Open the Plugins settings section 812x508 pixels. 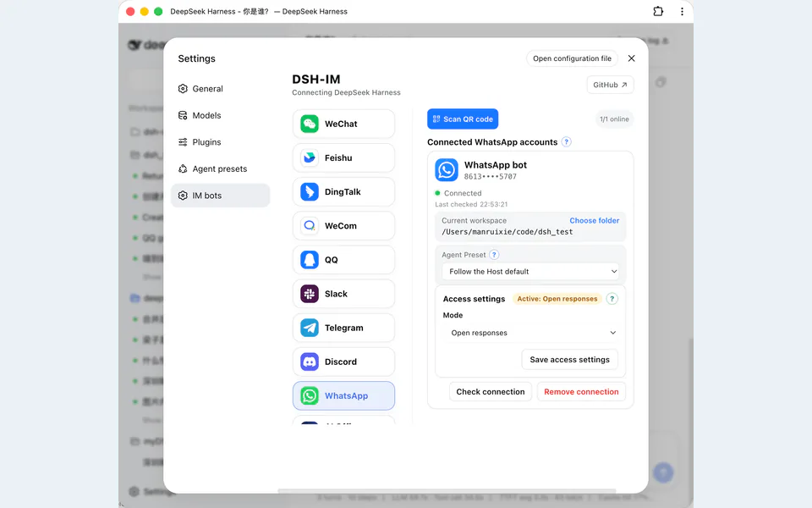pyautogui.click(x=220, y=142)
